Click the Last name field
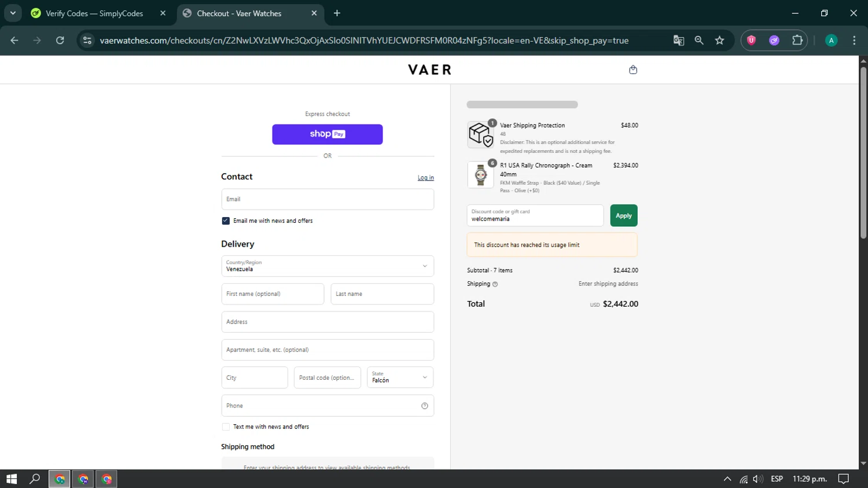Image resolution: width=868 pixels, height=488 pixels. click(382, 294)
